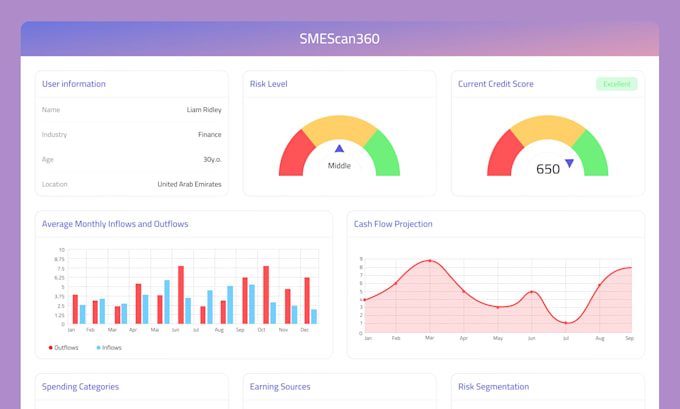Screen dimensions: 680x409
Task: Toggle the Inflows legend label
Action: (x=112, y=347)
